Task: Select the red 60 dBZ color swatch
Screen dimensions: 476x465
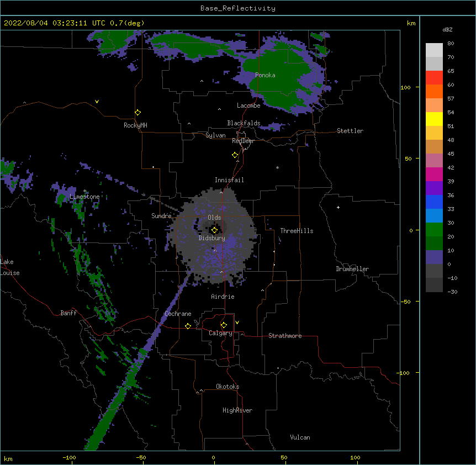Action: tap(434, 78)
